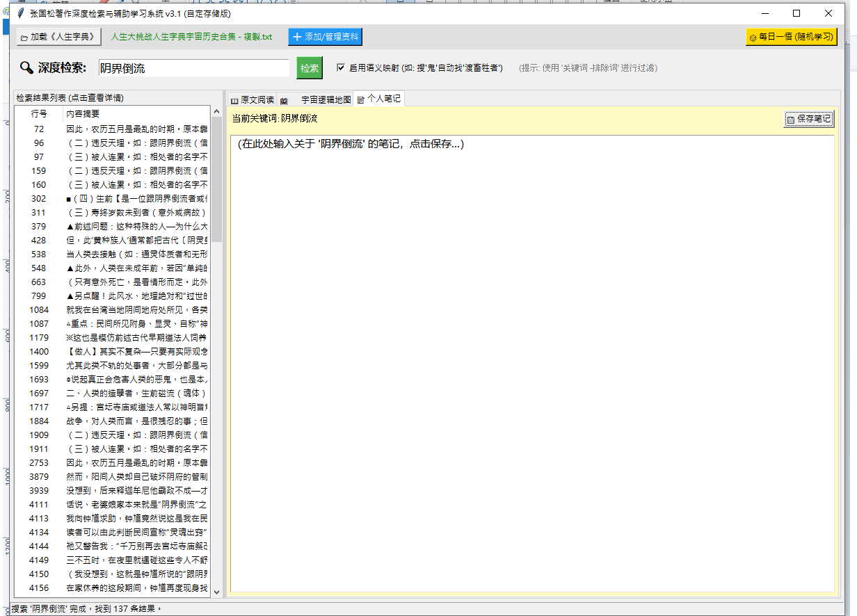Click the 内容摘要 column header
The width and height of the screenshot is (857, 616).
coord(136,113)
